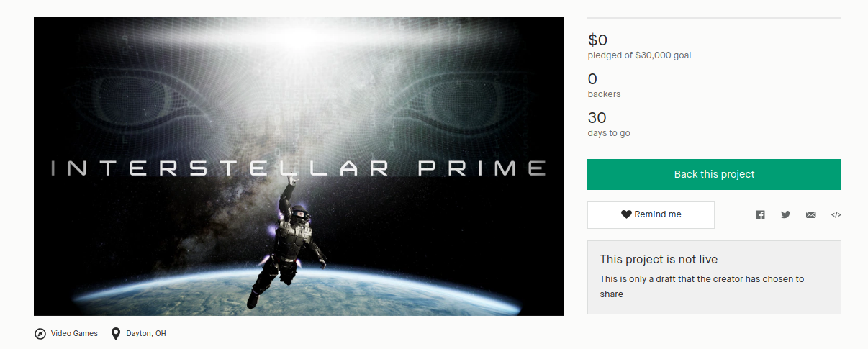Click the backers count label

(x=604, y=94)
